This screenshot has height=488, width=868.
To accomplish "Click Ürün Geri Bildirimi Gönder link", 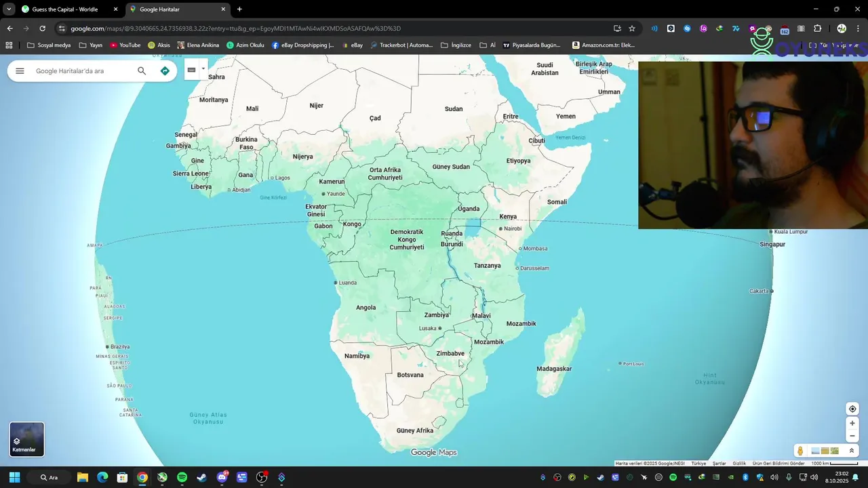I will (778, 464).
